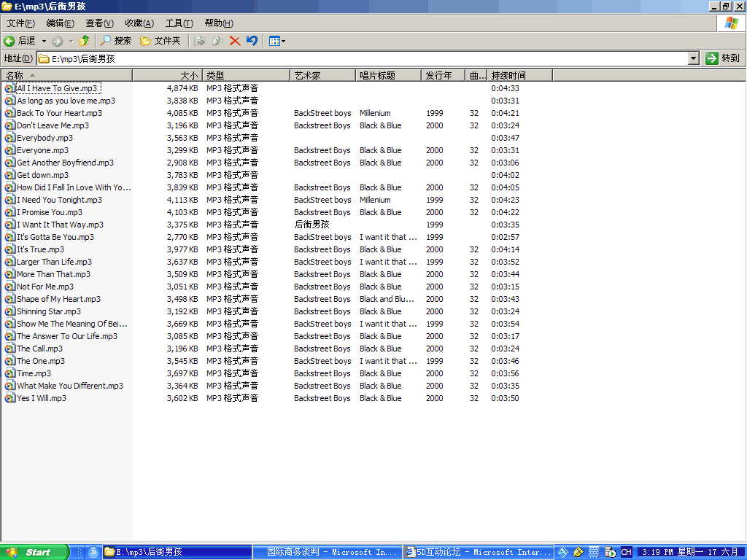Open the Search (搜索) pane
Image resolution: width=747 pixels, height=560 pixels.
pyautogui.click(x=116, y=41)
